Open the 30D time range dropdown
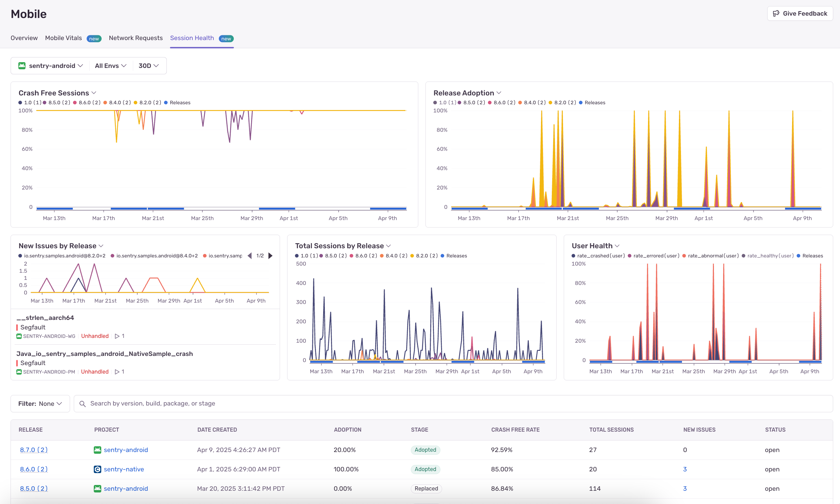The width and height of the screenshot is (840, 504). click(148, 66)
